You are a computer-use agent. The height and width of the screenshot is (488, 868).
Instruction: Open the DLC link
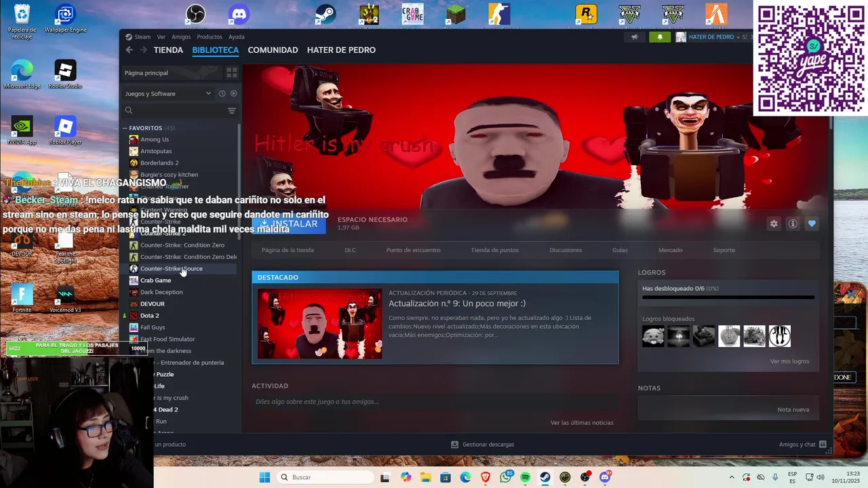coord(350,250)
